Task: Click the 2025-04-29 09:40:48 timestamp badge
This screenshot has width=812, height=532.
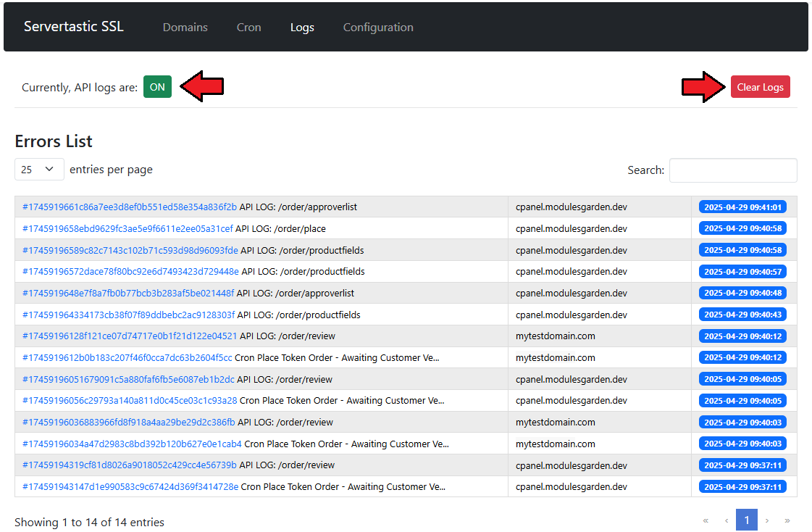Action: click(742, 294)
